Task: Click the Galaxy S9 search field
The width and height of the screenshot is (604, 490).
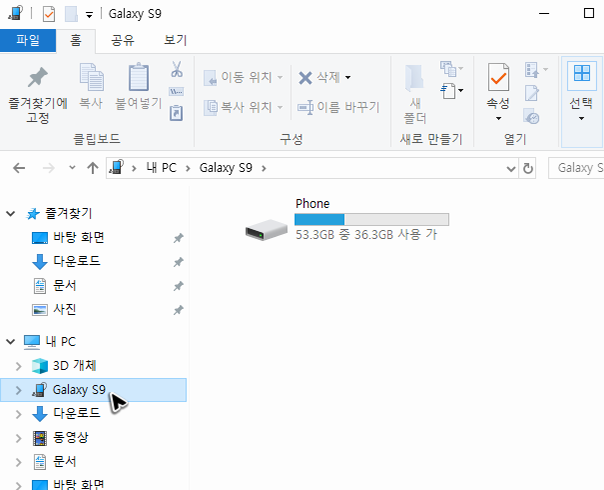Action: coord(576,168)
